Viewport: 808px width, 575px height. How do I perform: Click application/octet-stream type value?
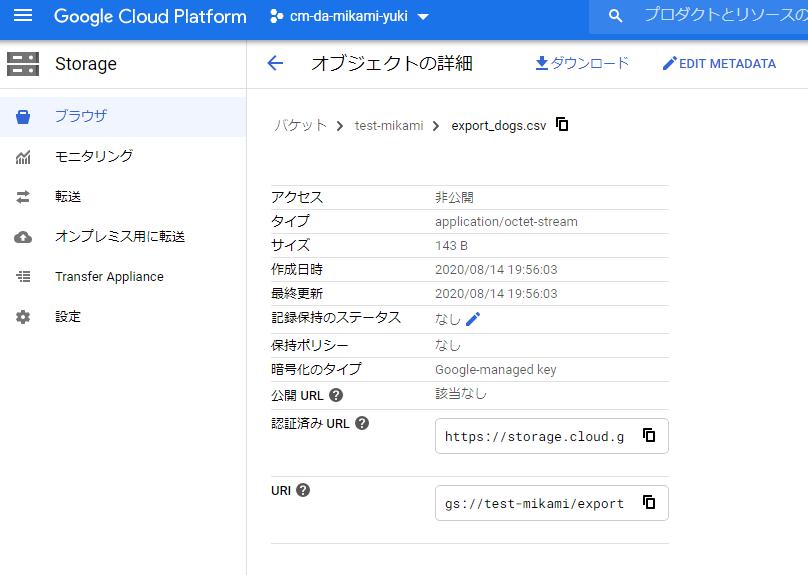coord(506,222)
